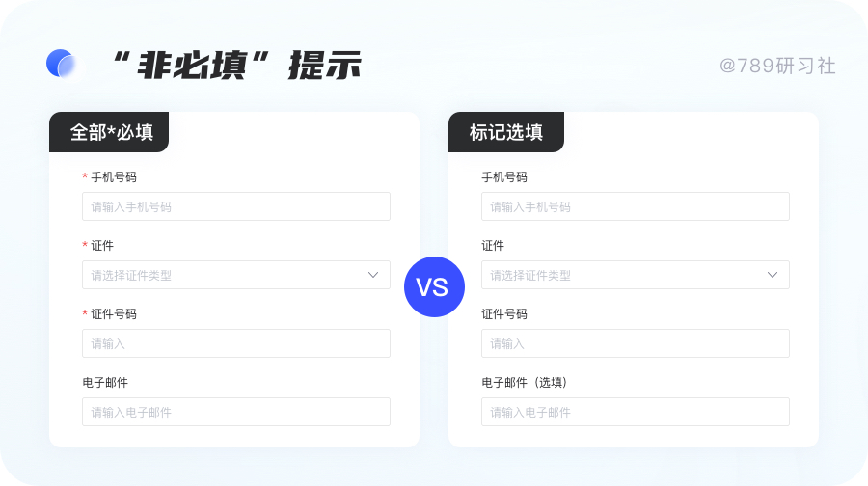Focus left form 证件号码 input field
Viewport: 868px width, 486px height.
pos(236,343)
